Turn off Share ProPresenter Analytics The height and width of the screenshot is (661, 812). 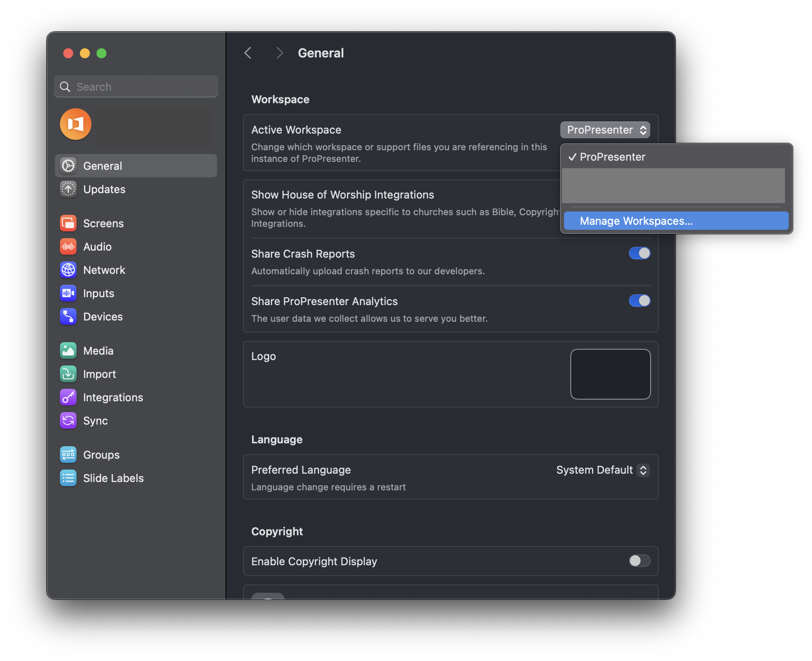click(639, 301)
